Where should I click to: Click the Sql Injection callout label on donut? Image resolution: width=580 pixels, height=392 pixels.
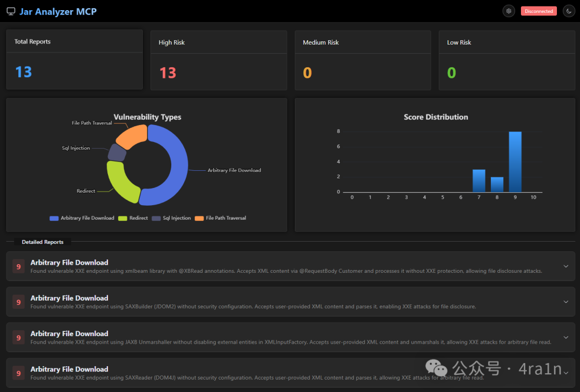[x=76, y=148]
